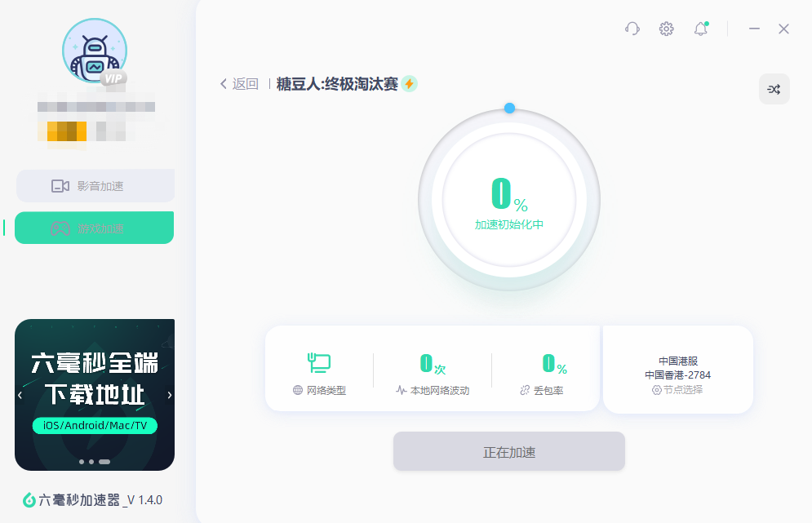The image size is (812, 523).
Task: Click the video camera icon on 影音加速
Action: tap(59, 185)
